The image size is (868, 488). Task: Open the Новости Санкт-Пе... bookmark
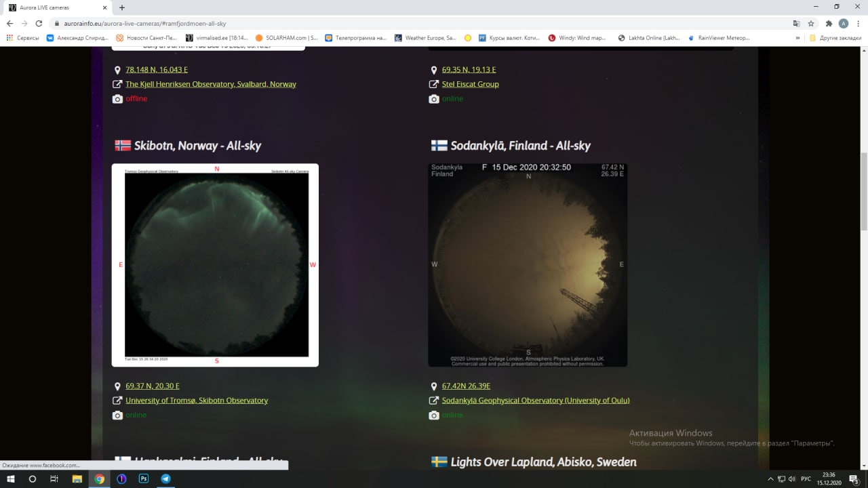pyautogui.click(x=148, y=38)
